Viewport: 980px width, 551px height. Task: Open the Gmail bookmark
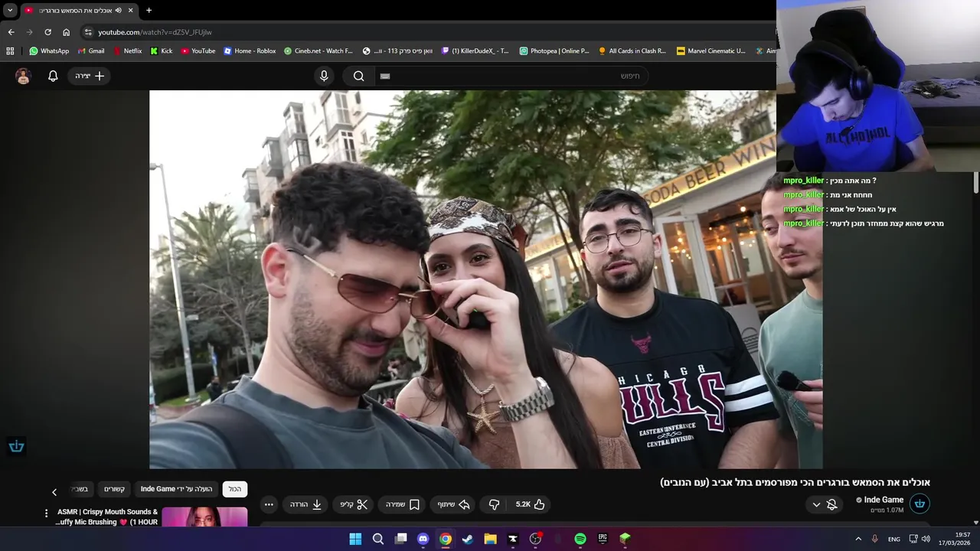pyautogui.click(x=91, y=51)
